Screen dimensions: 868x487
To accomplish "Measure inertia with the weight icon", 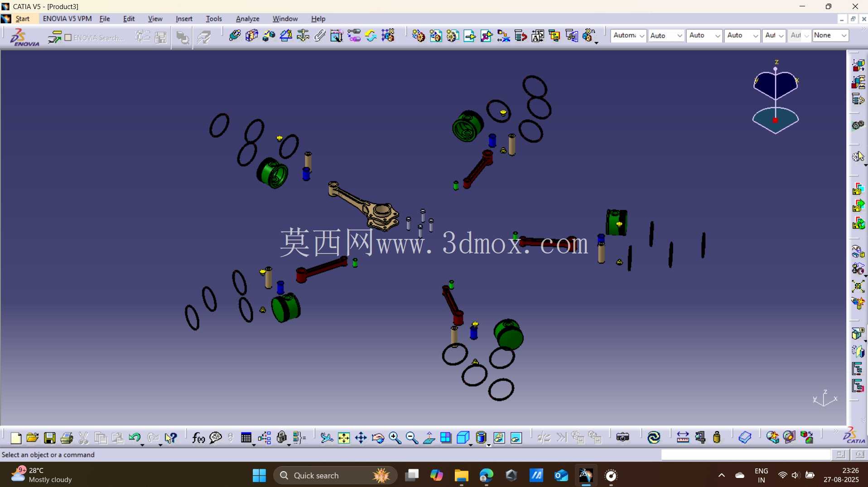I will tap(717, 437).
